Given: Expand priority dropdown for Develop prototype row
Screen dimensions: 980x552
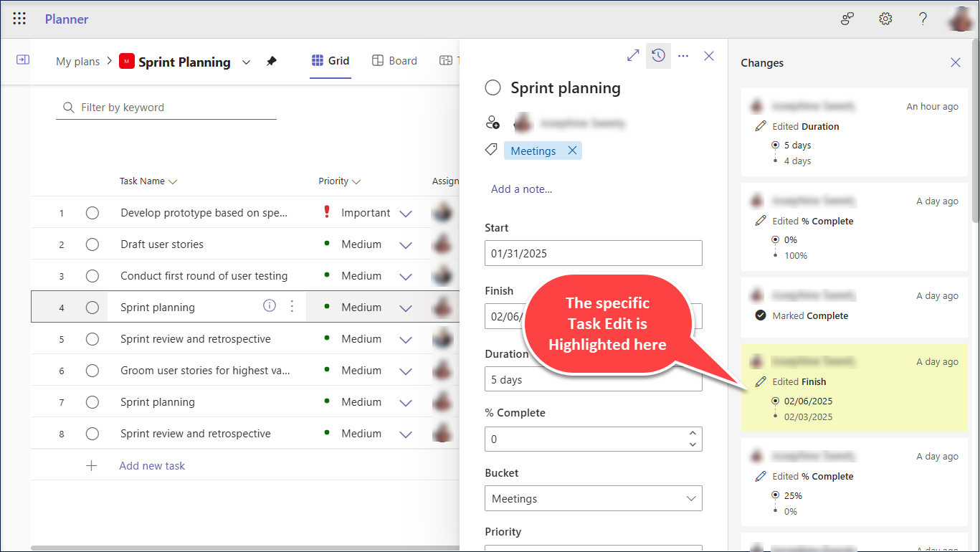Looking at the screenshot, I should tap(406, 214).
